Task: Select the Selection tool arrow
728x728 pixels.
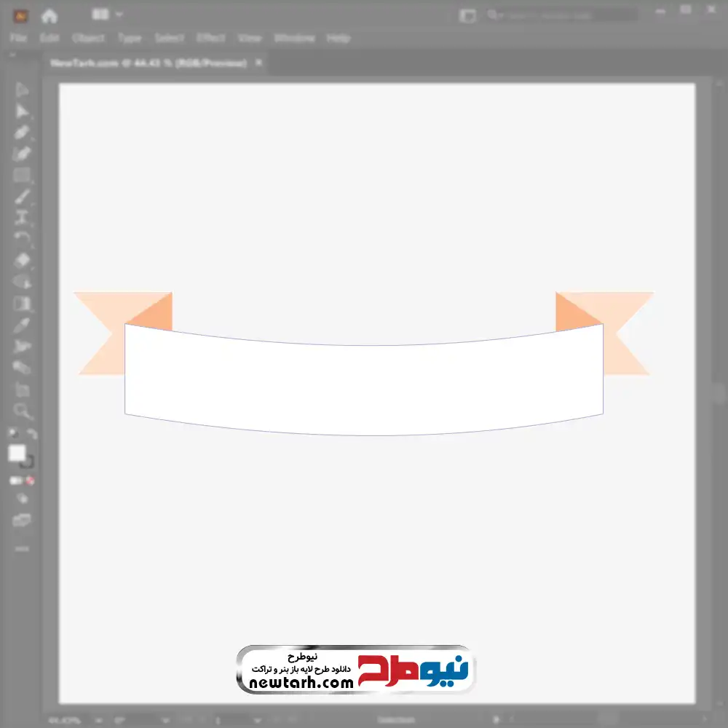Action: click(22, 90)
